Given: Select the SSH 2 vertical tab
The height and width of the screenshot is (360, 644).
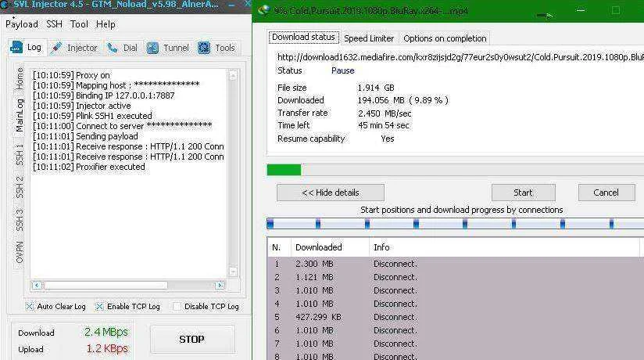Looking at the screenshot, I should 20,187.
